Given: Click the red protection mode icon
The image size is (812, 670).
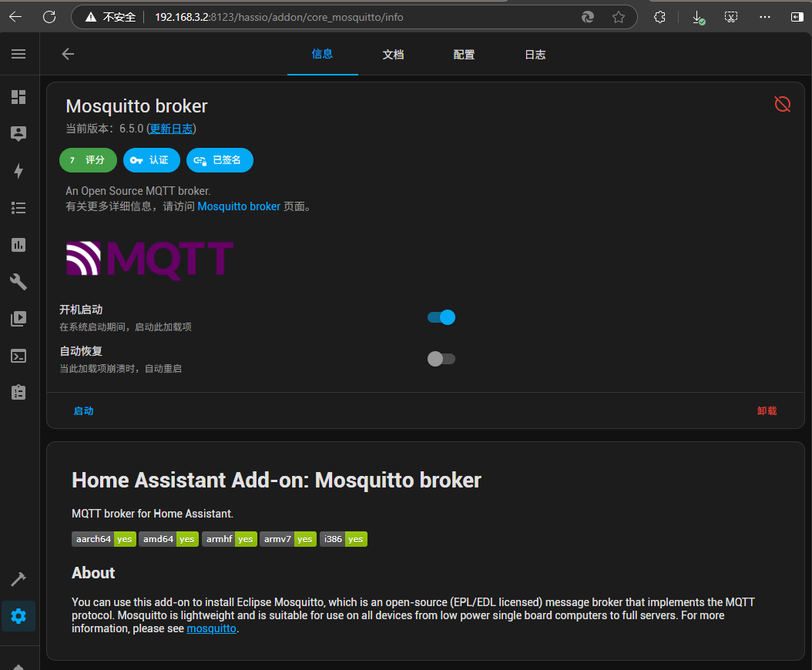Looking at the screenshot, I should (782, 104).
